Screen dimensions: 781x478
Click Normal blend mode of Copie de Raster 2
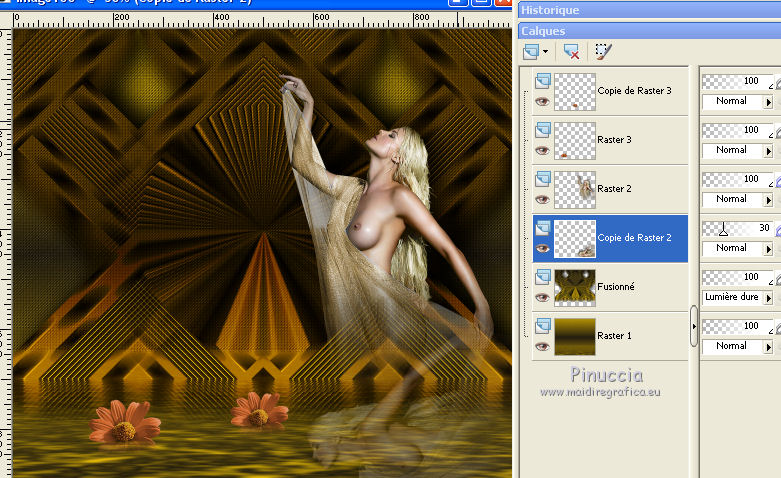731,248
